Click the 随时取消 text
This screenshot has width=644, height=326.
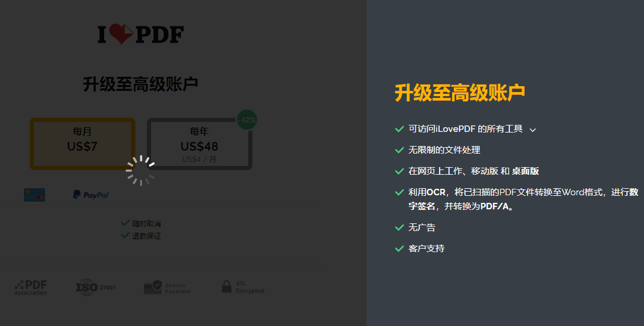[146, 223]
